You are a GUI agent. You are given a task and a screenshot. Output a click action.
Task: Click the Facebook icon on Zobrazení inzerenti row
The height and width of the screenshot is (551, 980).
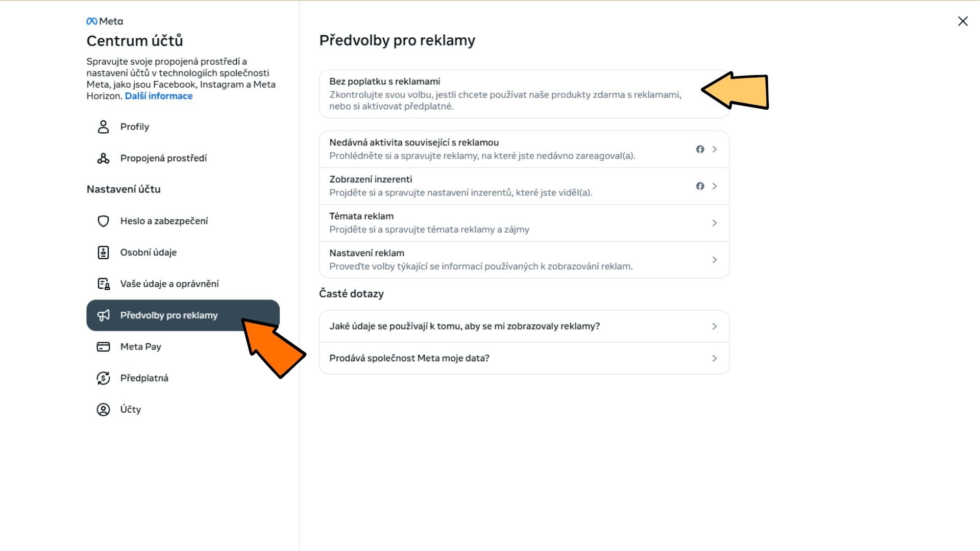700,186
